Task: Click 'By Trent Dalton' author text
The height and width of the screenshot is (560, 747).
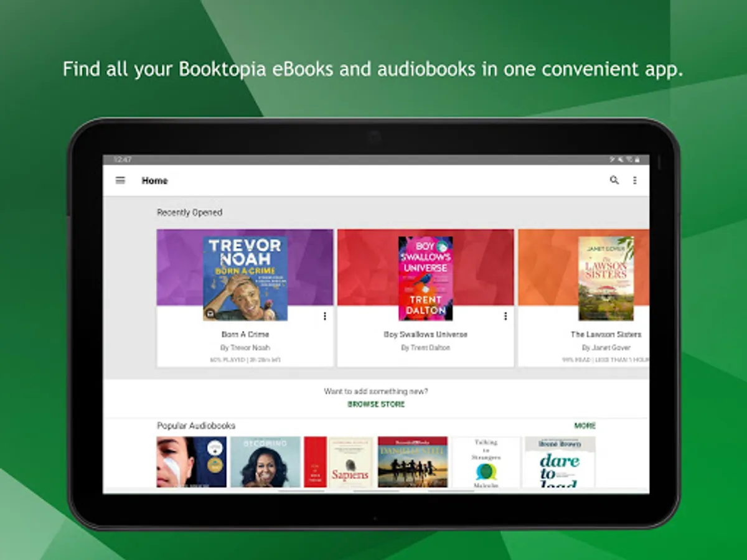Action: (426, 348)
